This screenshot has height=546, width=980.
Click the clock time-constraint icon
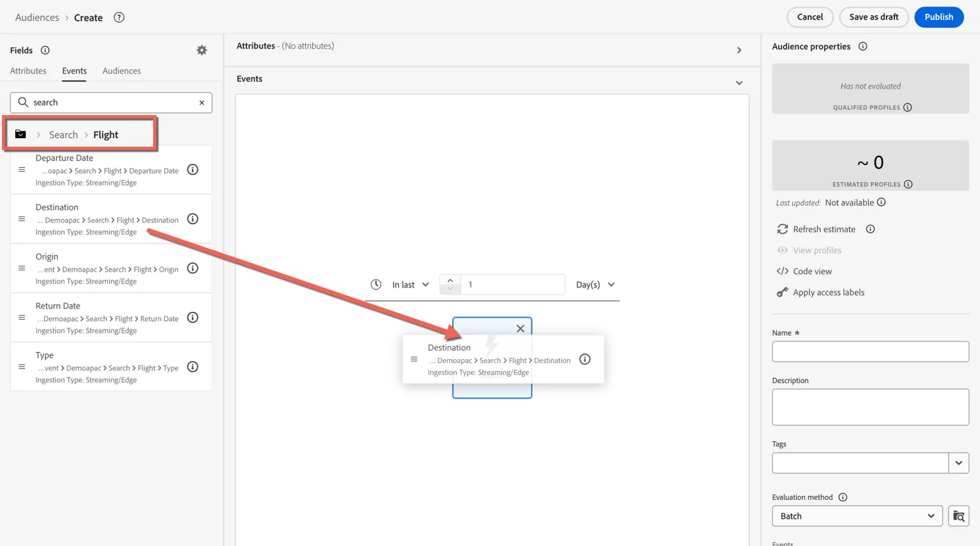point(376,285)
